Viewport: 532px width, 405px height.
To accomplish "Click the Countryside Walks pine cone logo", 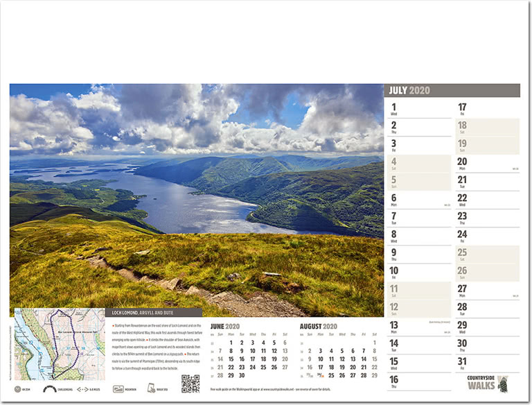I will click(488, 384).
